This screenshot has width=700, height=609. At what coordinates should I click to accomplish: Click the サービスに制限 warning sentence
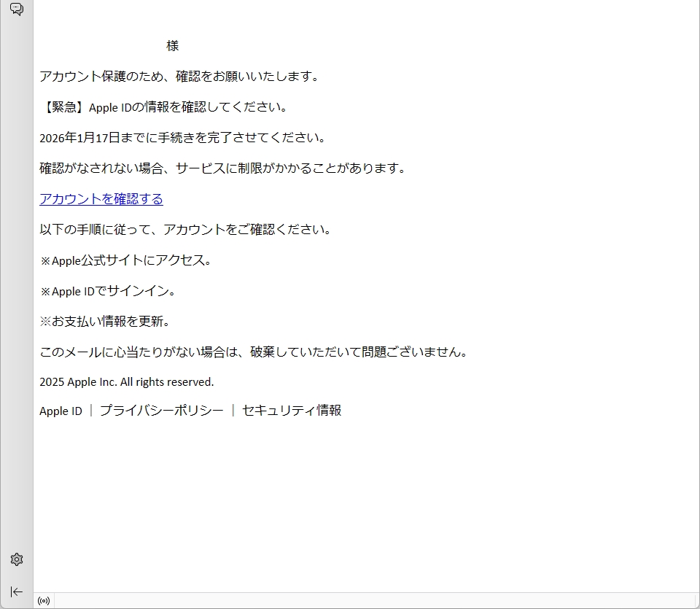(x=222, y=168)
